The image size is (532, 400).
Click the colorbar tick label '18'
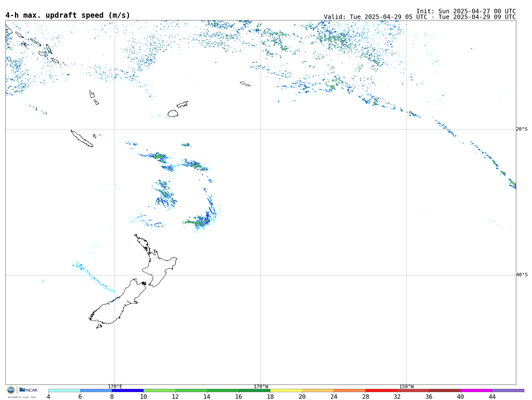pos(270,397)
